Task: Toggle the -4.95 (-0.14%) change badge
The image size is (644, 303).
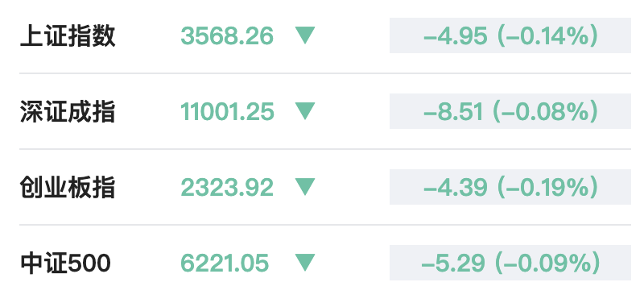Action: pos(510,35)
